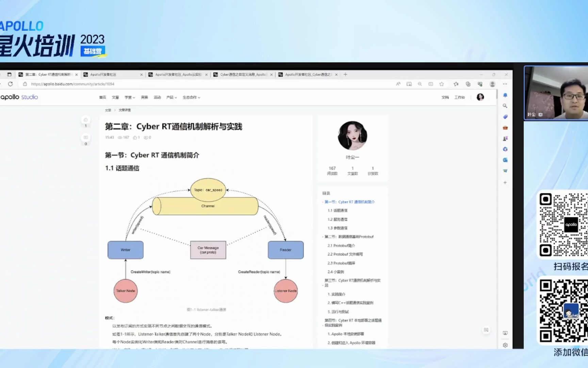Open the 活动 navigation item
Screen dimensions: 588x368
pos(157,97)
